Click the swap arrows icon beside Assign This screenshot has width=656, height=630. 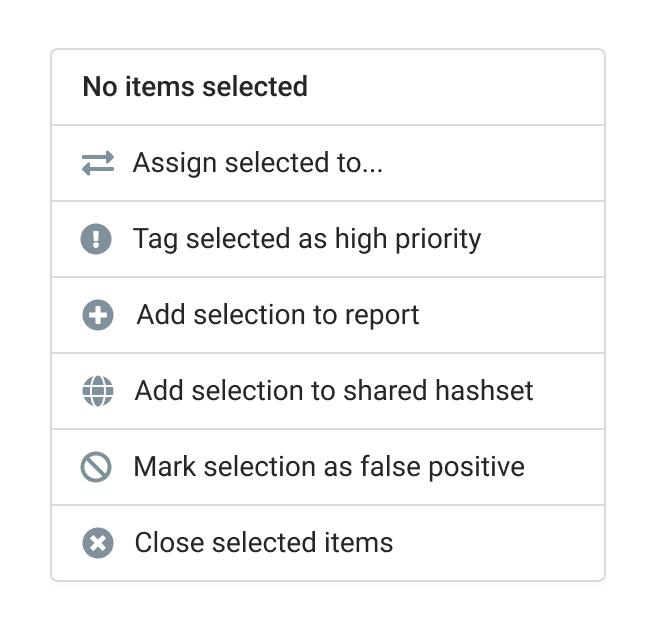pyautogui.click(x=98, y=163)
